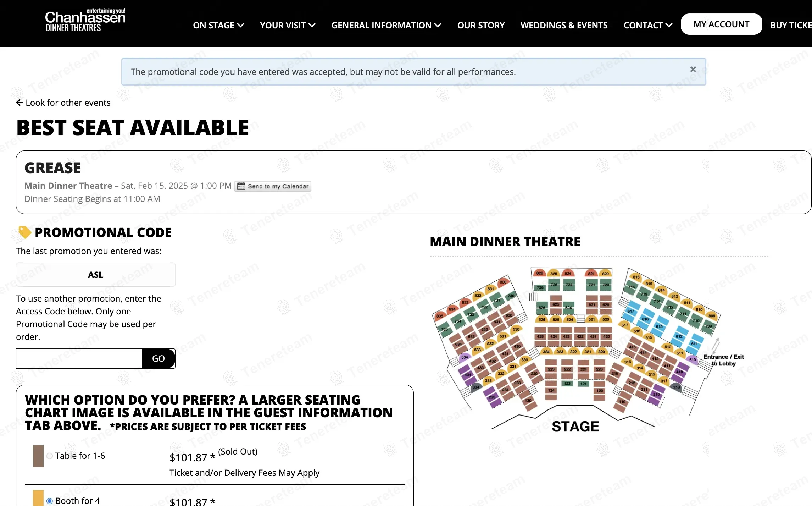Click the My Account button
The height and width of the screenshot is (506, 812).
click(x=721, y=24)
